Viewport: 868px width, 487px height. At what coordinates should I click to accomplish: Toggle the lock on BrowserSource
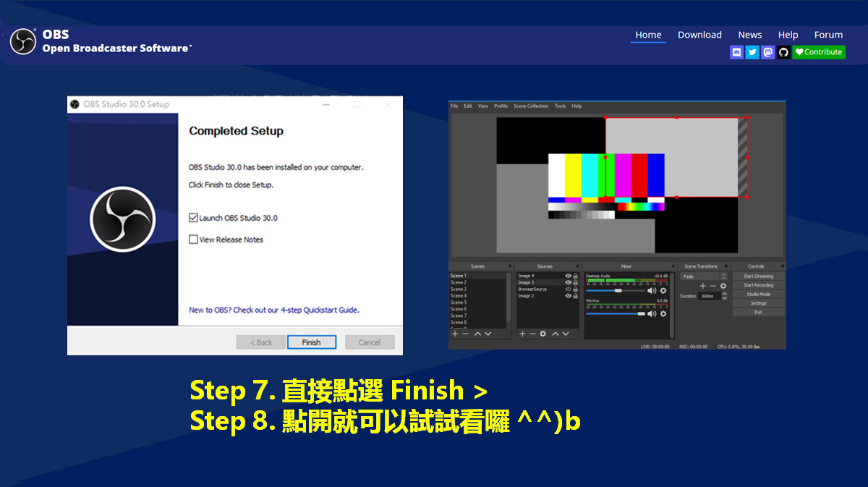[576, 289]
